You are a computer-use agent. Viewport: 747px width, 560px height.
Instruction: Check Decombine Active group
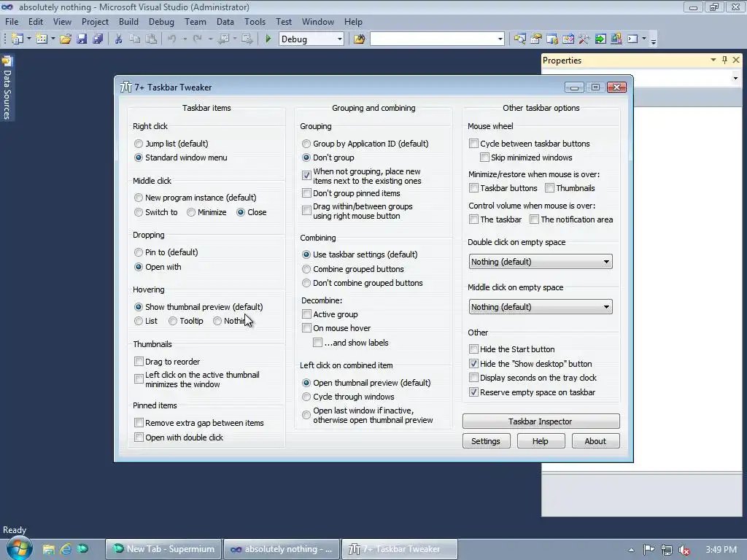coord(306,314)
